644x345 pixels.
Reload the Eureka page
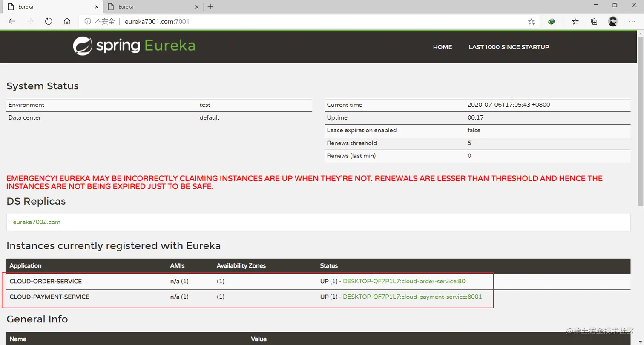click(49, 21)
